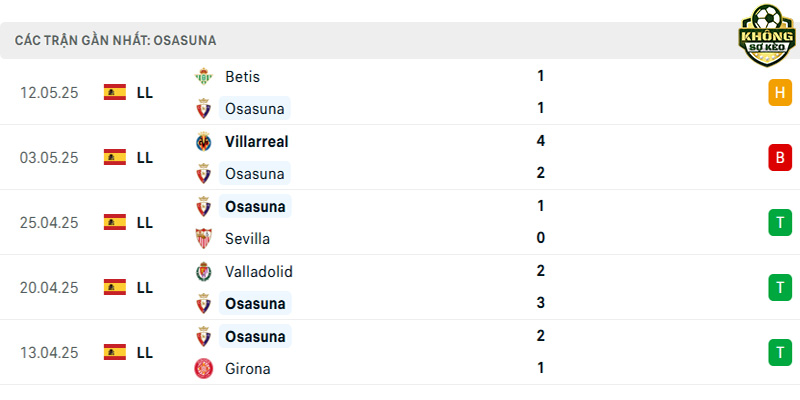Click the Betis club crest icon

204,77
